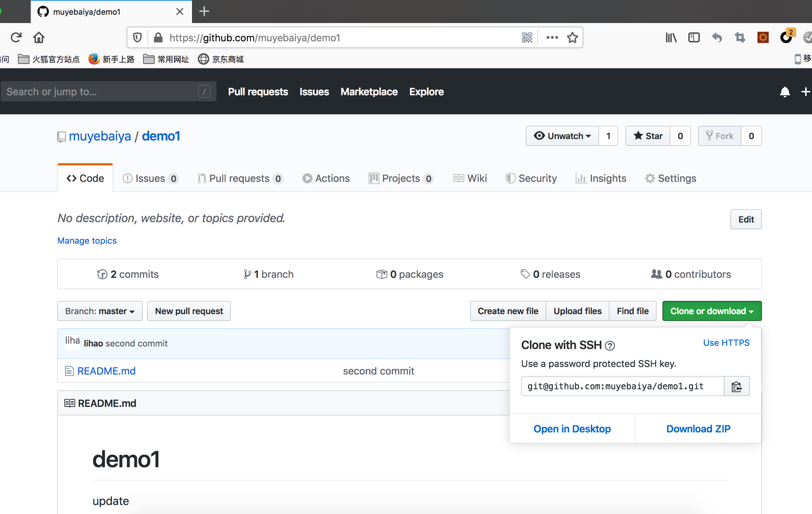The width and height of the screenshot is (812, 514).
Task: Copy SSH clone URL to clipboard
Action: pos(736,386)
